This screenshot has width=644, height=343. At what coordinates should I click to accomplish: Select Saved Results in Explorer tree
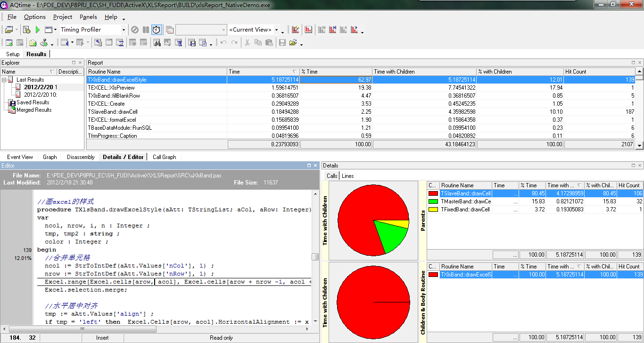click(33, 102)
